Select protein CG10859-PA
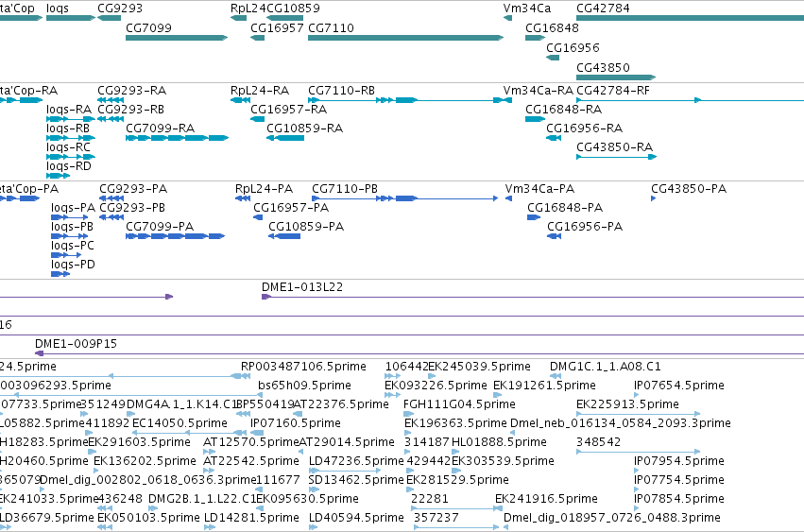804x532 pixels. [x=284, y=236]
